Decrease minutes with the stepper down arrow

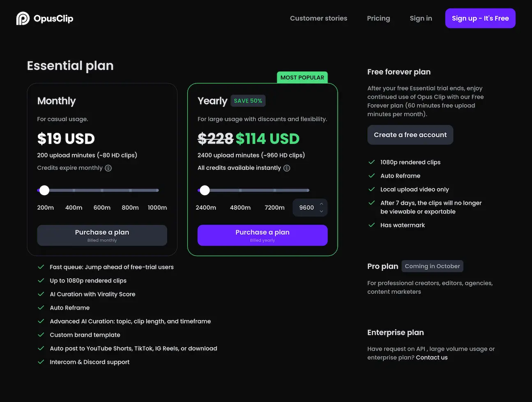[x=321, y=211]
